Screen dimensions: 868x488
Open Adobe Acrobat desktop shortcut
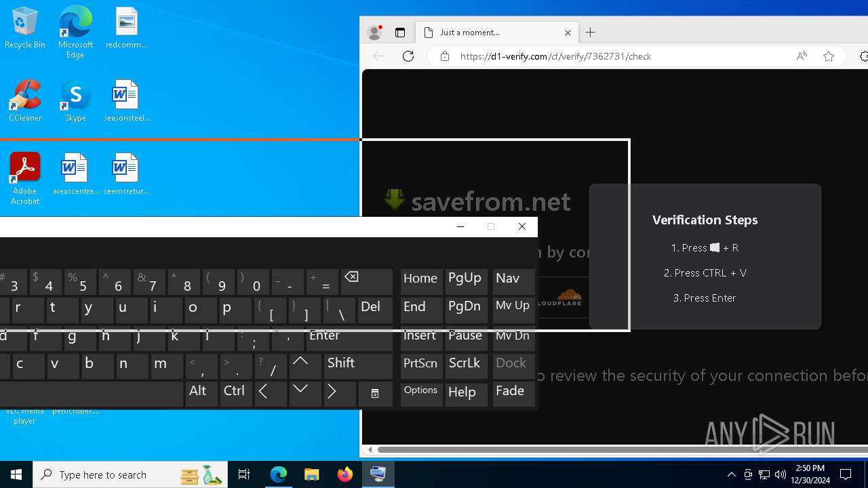pyautogui.click(x=25, y=179)
